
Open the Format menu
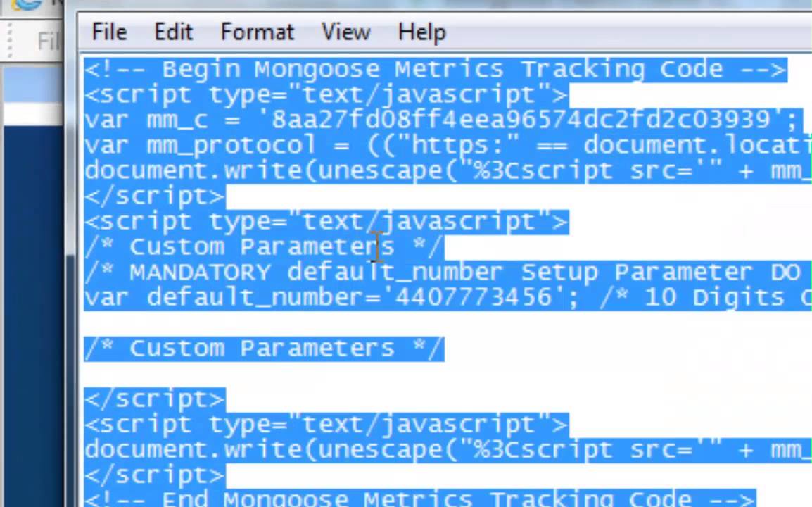click(257, 32)
